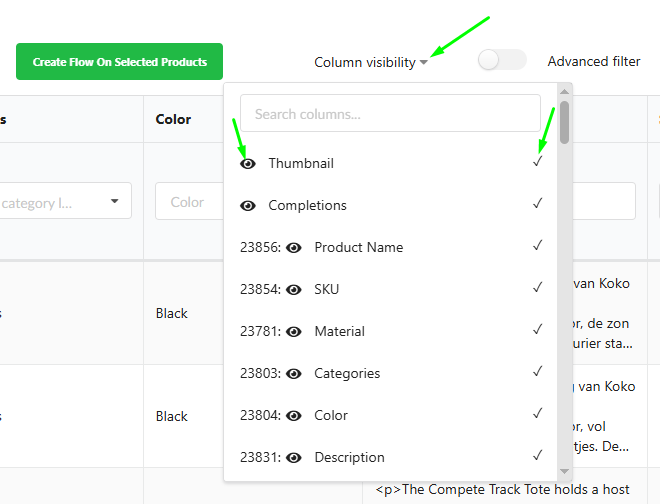This screenshot has height=504, width=660.
Task: Click the eye icon beside Thumbnail
Action: click(x=248, y=163)
